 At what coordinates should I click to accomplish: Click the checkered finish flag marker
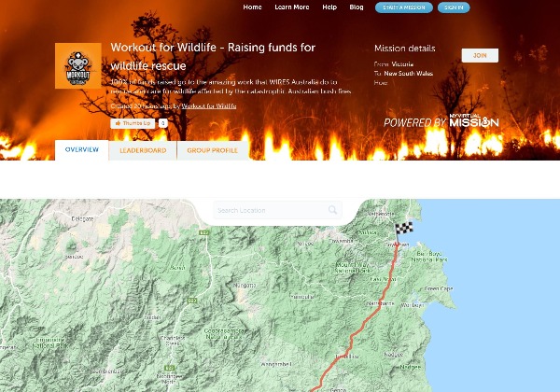pos(403,234)
